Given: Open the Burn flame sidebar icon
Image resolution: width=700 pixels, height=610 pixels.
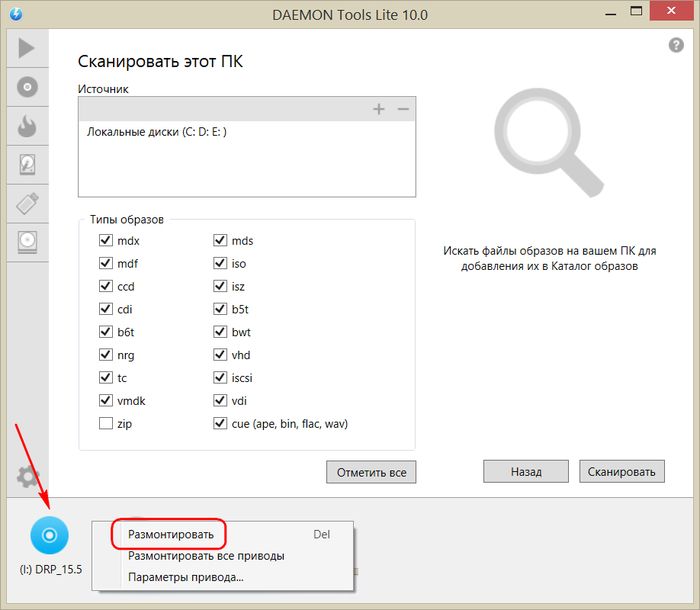Looking at the screenshot, I should click(27, 126).
